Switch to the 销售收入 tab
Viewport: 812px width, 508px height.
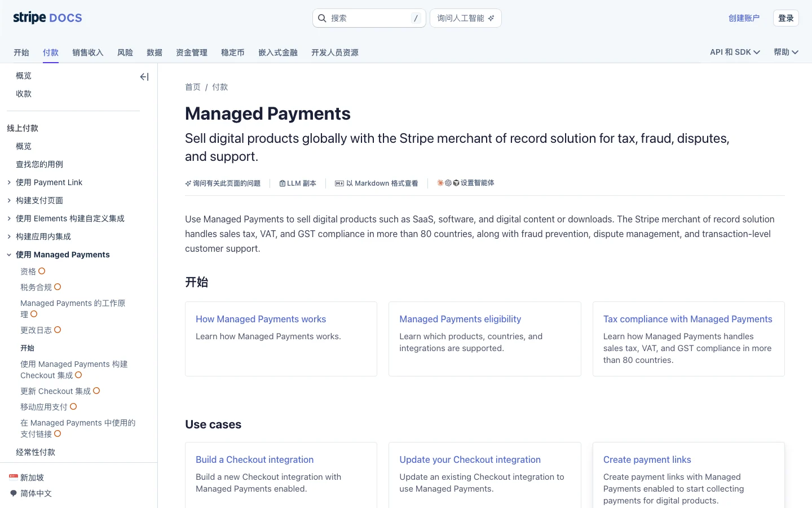[x=88, y=52]
